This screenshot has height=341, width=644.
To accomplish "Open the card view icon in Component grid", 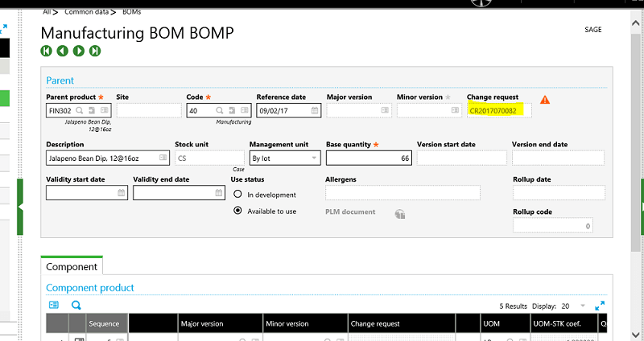I will pyautogui.click(x=54, y=306).
